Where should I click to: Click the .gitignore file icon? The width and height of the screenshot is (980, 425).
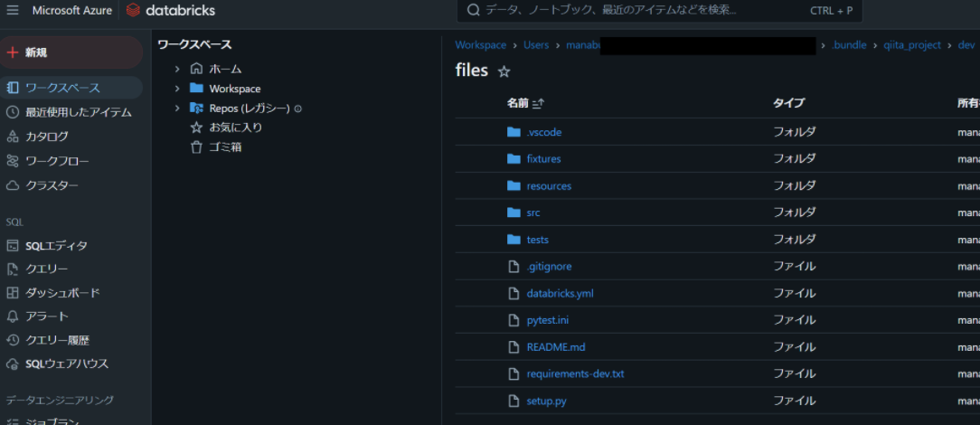coord(514,266)
